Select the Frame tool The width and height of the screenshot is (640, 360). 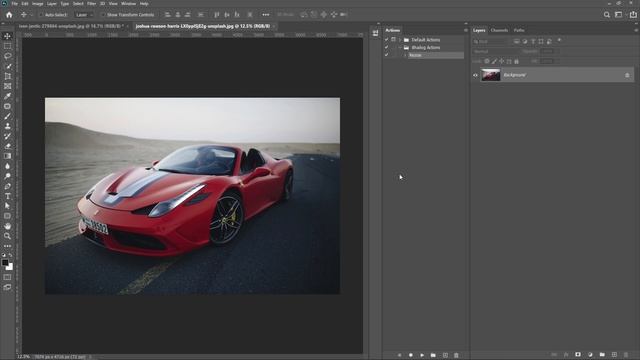7,86
